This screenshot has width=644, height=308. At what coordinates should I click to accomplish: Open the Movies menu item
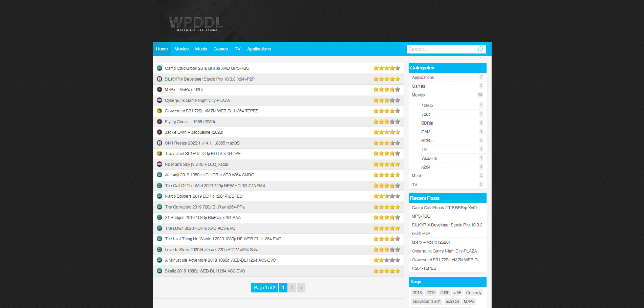pos(181,49)
